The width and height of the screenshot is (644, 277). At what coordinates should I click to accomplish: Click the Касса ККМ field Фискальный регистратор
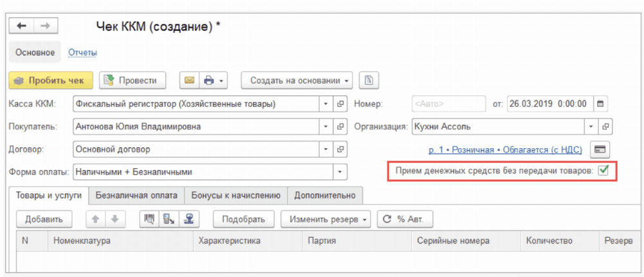coord(196,104)
